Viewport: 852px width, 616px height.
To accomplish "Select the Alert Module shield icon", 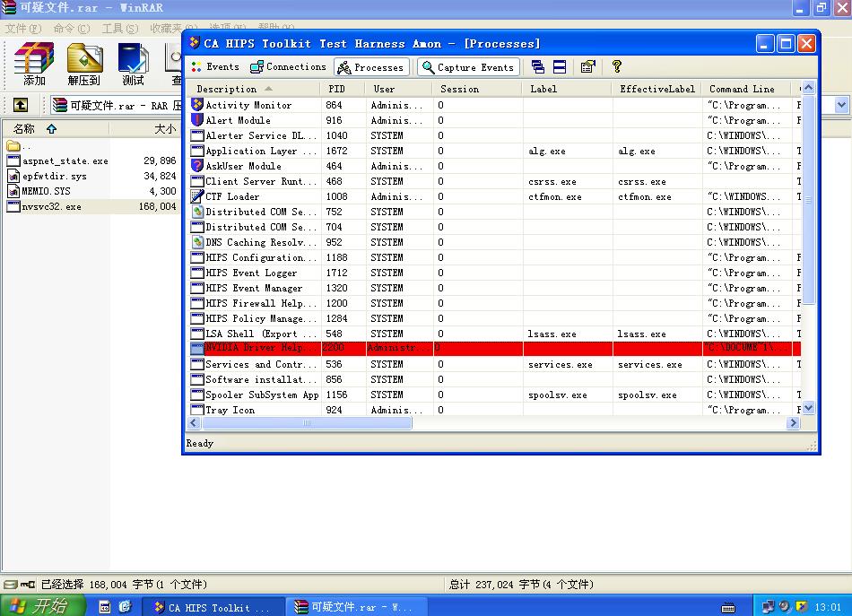I will (x=197, y=119).
